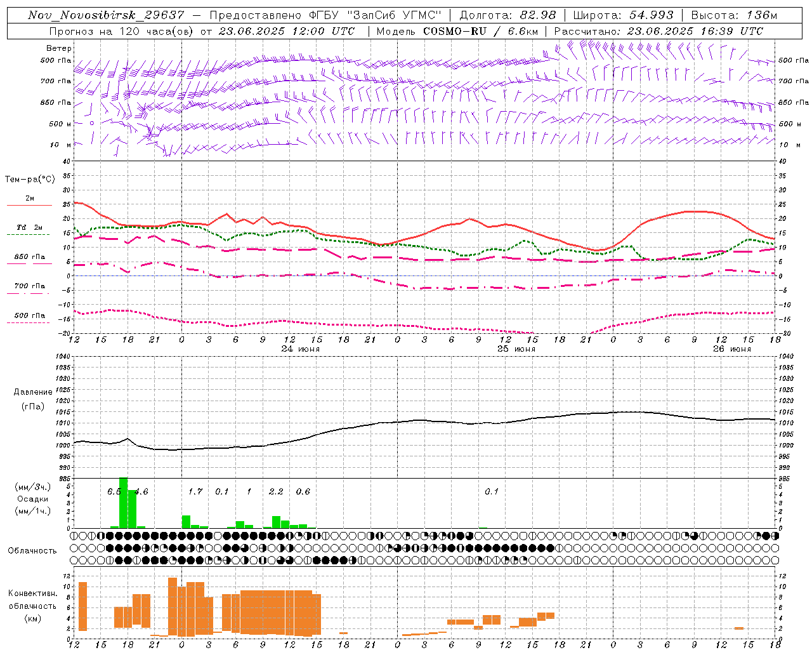Screen dimensions: 812x650
Task: Click the 6.5 precipitation amount
Action: coord(114,492)
